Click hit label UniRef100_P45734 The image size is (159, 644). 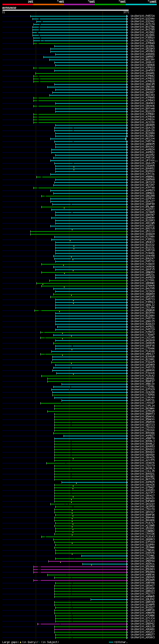click(143, 141)
